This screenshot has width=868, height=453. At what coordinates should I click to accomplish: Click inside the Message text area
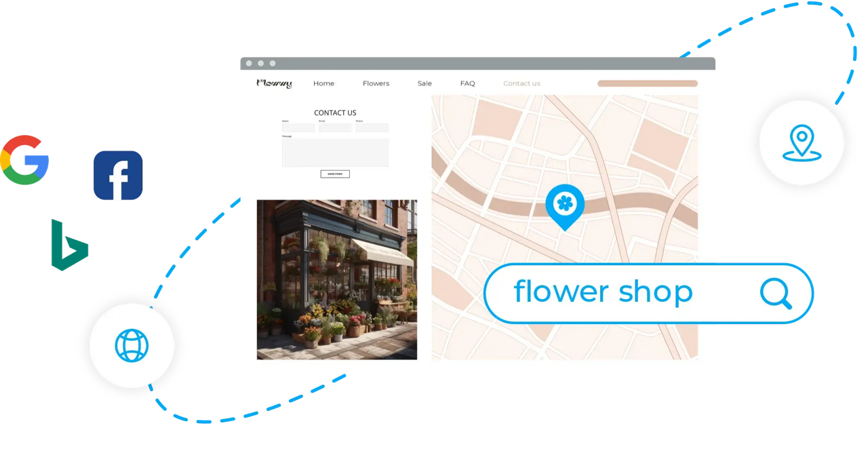[x=335, y=153]
